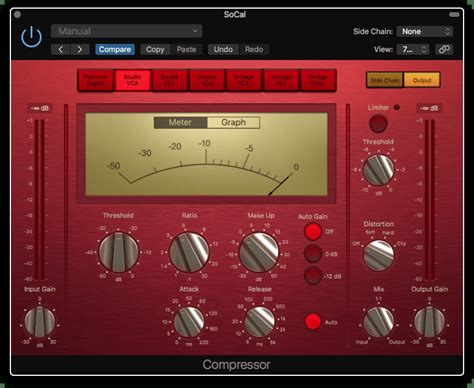Image resolution: width=474 pixels, height=388 pixels.
Task: Open the Side Chain None dropdown
Action: [x=425, y=31]
